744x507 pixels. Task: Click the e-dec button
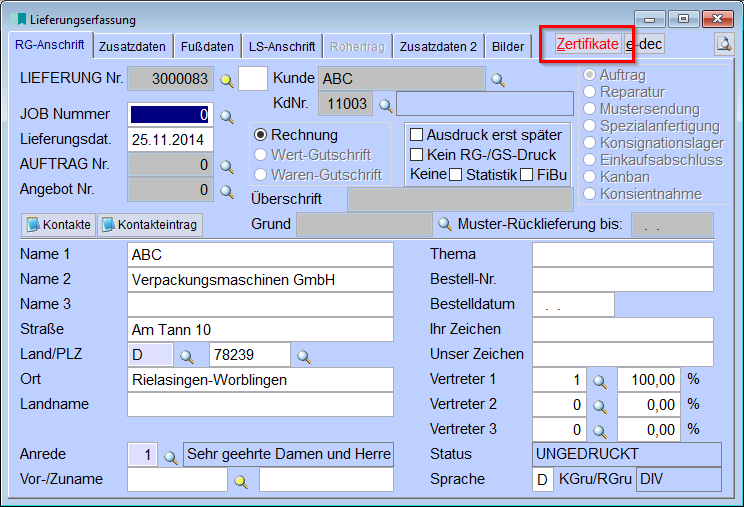tap(644, 44)
